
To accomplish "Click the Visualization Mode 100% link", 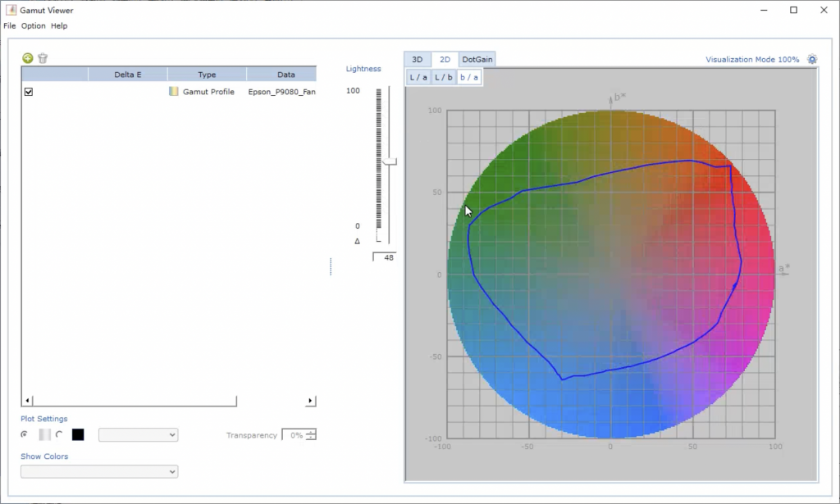I will pyautogui.click(x=752, y=59).
